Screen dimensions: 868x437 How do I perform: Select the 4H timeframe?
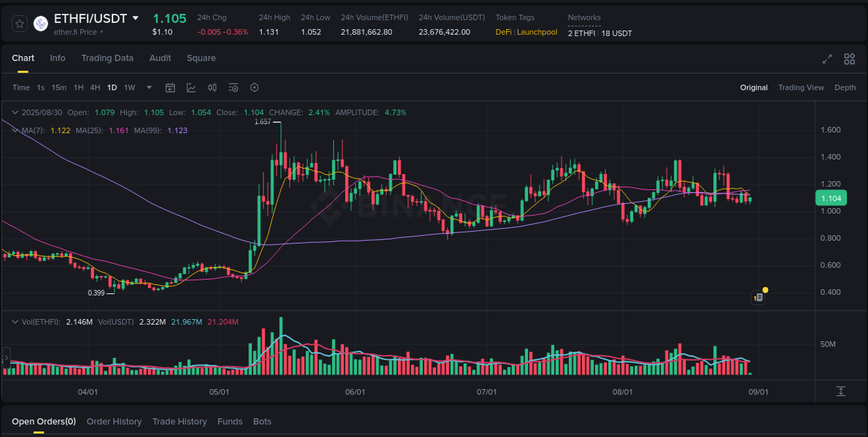pos(94,87)
